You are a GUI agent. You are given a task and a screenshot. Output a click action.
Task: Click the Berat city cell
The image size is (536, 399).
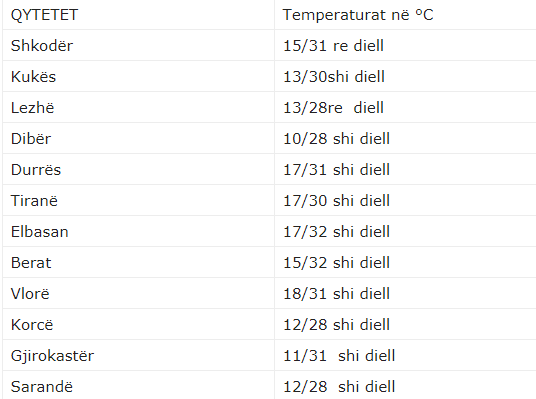pyautogui.click(x=31, y=263)
